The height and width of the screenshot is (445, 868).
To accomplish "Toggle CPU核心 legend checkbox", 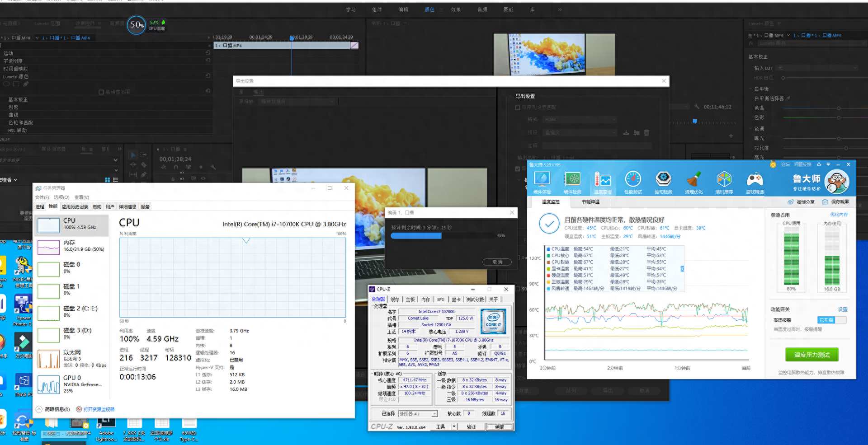I will click(x=548, y=256).
